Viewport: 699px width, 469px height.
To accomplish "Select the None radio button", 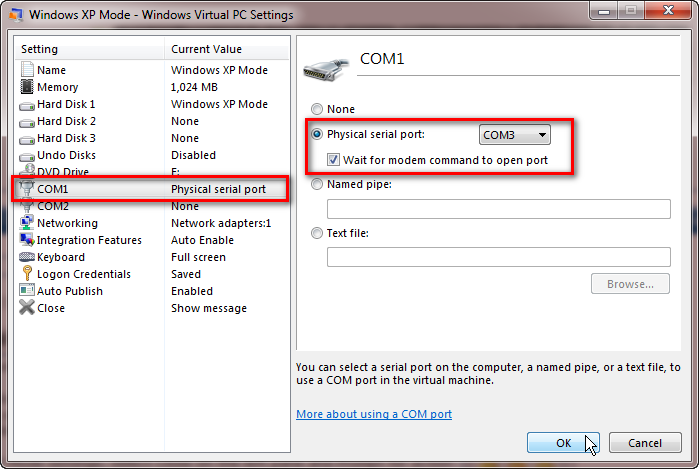I will [317, 109].
